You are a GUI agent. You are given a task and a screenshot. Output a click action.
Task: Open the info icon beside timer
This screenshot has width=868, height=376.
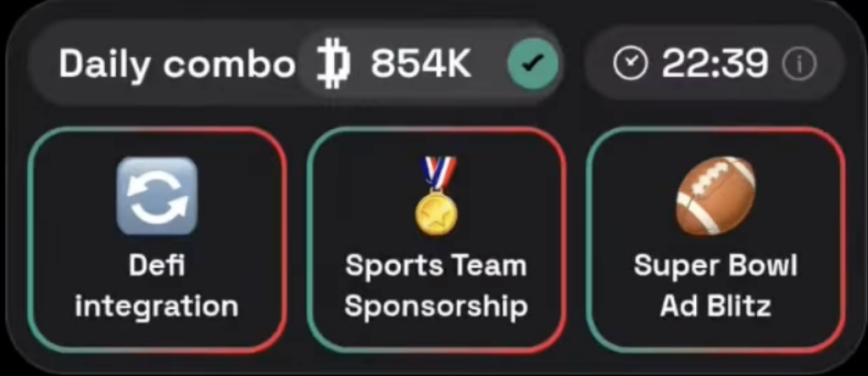(798, 65)
